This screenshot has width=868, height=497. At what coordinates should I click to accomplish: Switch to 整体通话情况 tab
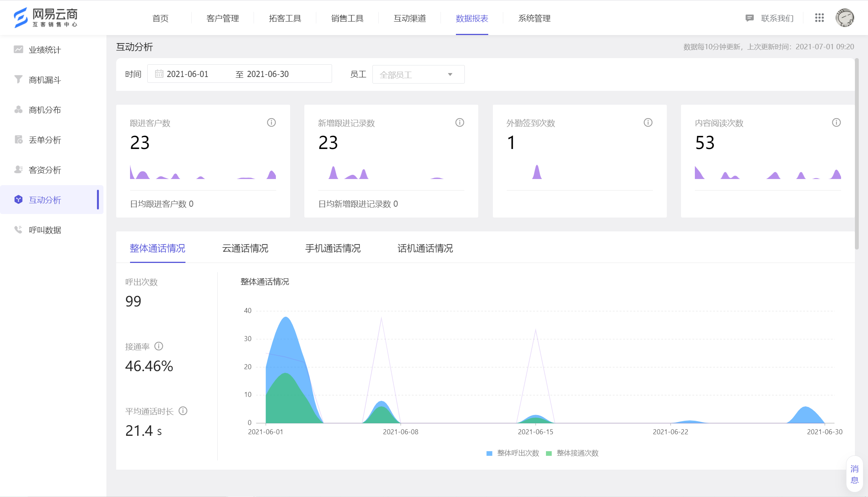(158, 248)
